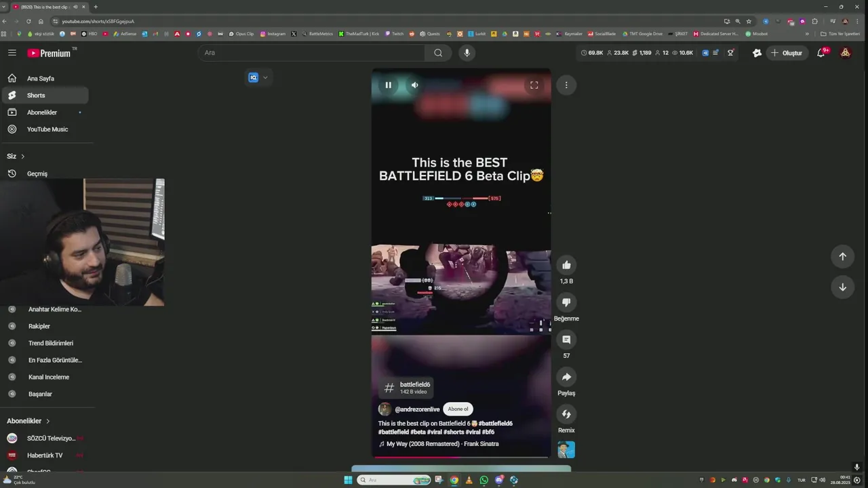Open the new tab plus button

(96, 7)
